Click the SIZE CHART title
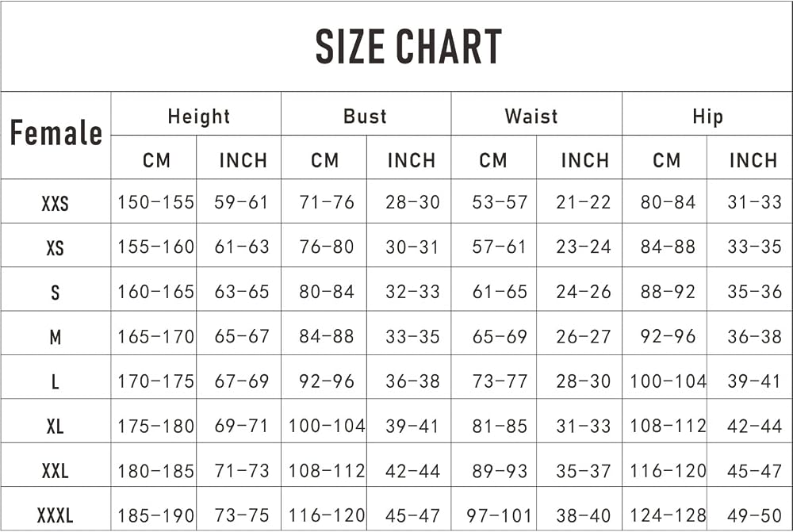This screenshot has height=532, width=793. [x=408, y=47]
